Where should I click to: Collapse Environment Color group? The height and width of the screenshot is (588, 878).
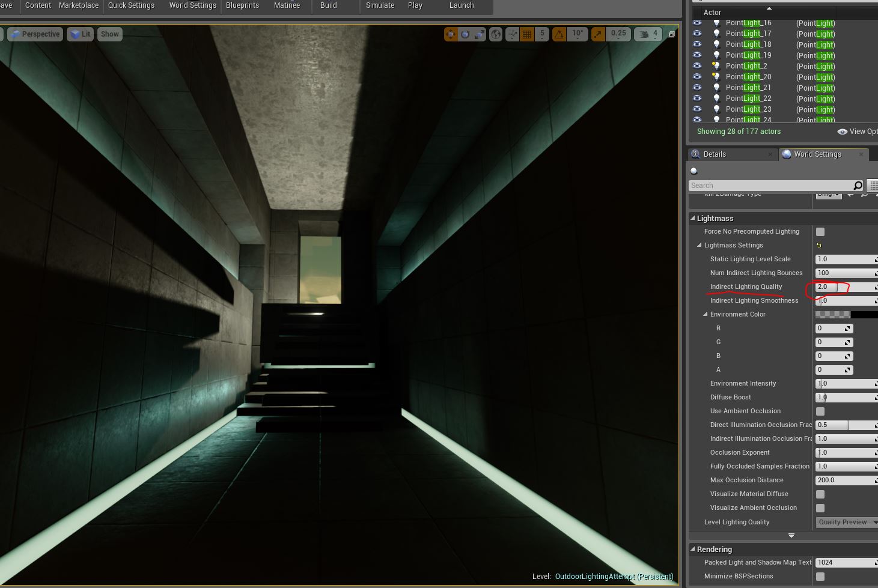(706, 314)
